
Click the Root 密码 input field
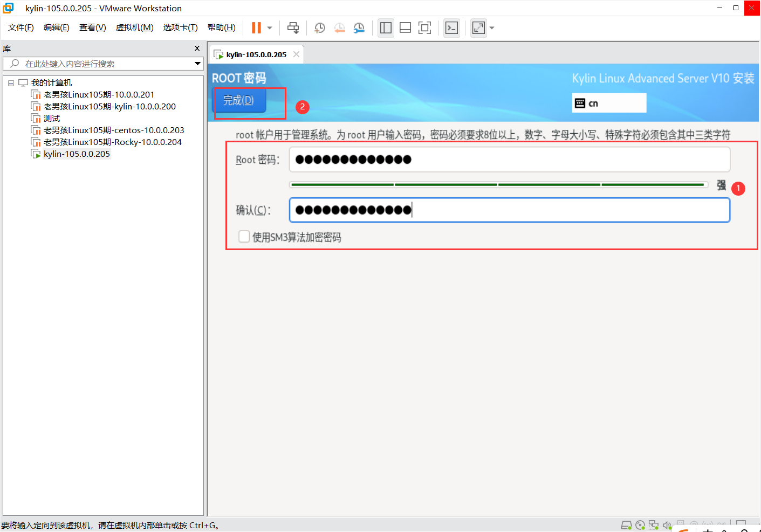(x=510, y=160)
